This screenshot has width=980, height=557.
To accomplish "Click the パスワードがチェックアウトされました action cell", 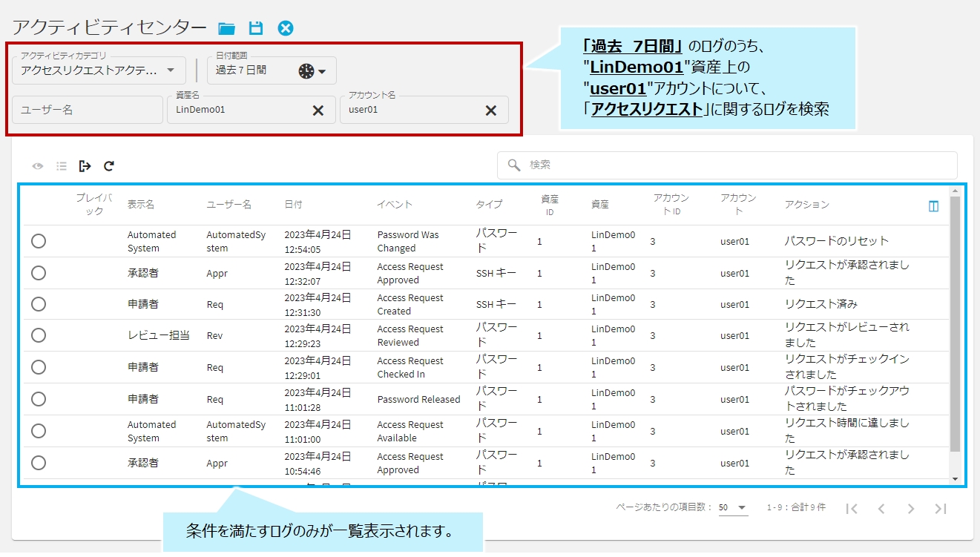I will coord(847,399).
